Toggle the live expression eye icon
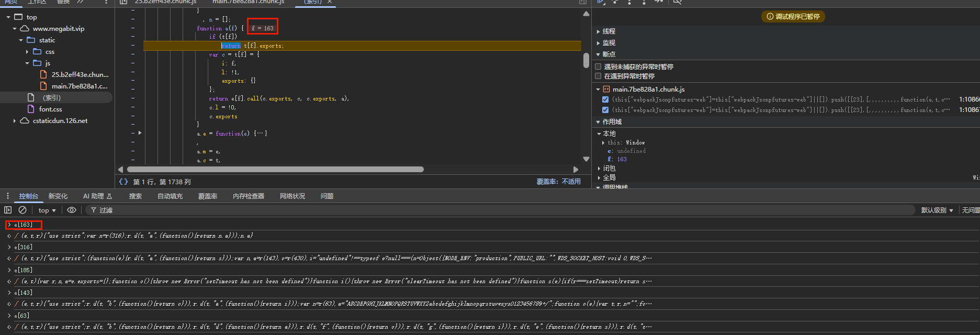The width and height of the screenshot is (980, 335). click(x=72, y=210)
